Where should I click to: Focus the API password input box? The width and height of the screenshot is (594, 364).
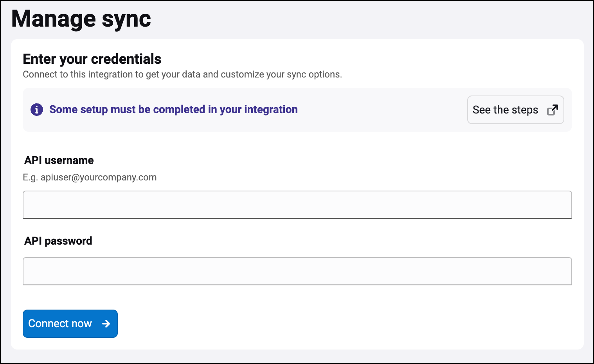(x=297, y=271)
